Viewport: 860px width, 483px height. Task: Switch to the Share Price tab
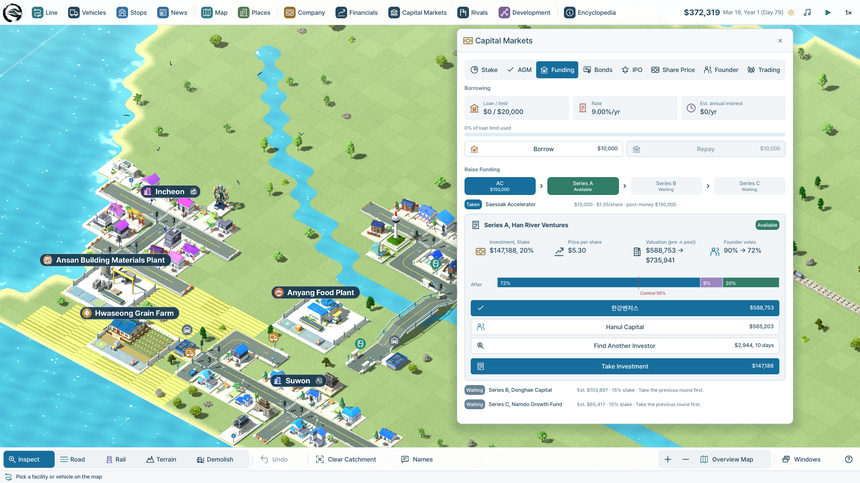coord(673,70)
